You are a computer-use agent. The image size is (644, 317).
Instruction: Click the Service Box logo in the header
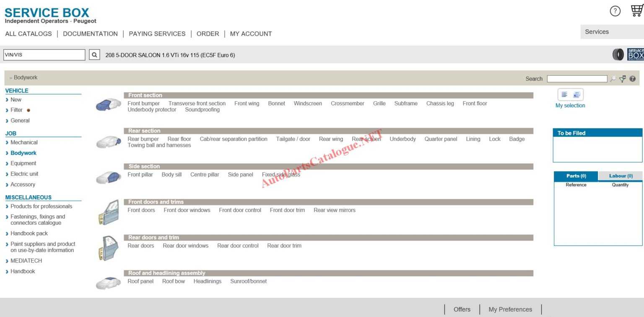(47, 13)
